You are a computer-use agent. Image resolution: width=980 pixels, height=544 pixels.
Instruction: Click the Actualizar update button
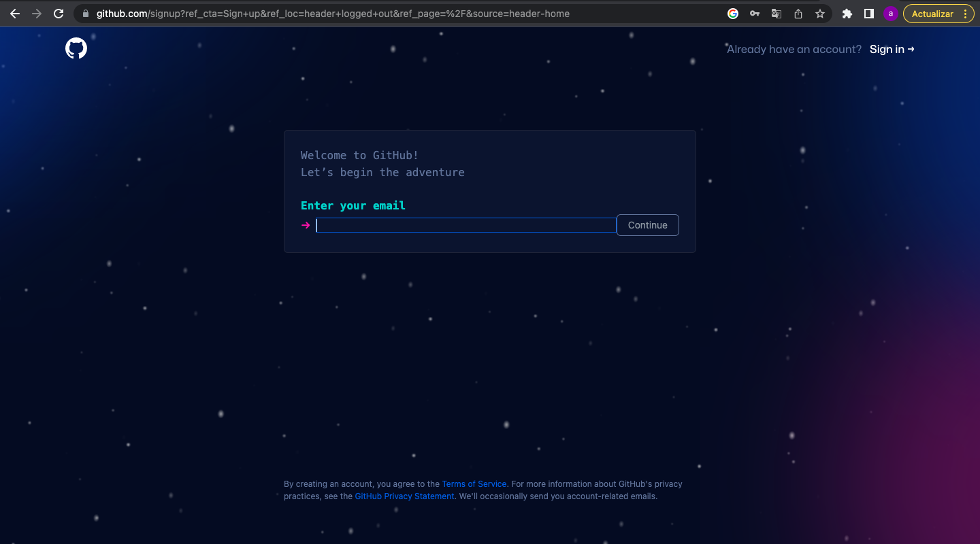(x=932, y=14)
